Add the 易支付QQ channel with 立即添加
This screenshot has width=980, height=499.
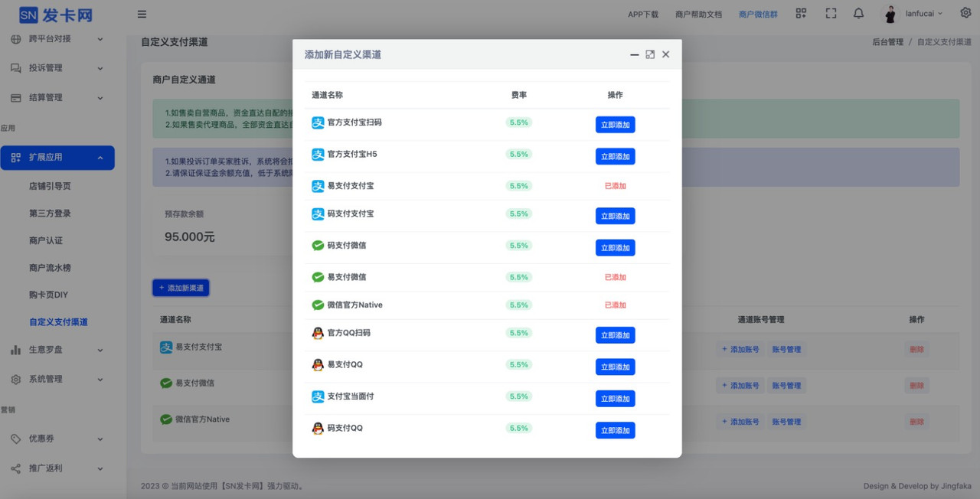615,367
